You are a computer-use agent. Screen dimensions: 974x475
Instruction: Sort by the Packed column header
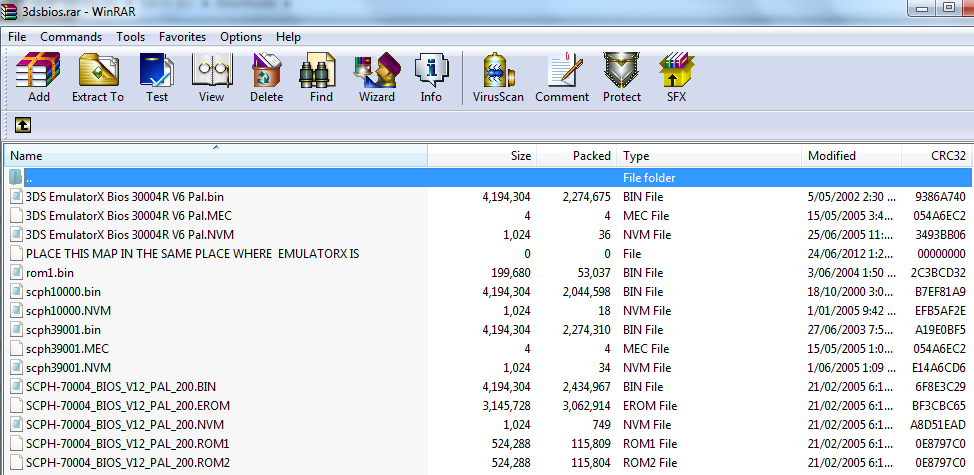tap(576, 156)
